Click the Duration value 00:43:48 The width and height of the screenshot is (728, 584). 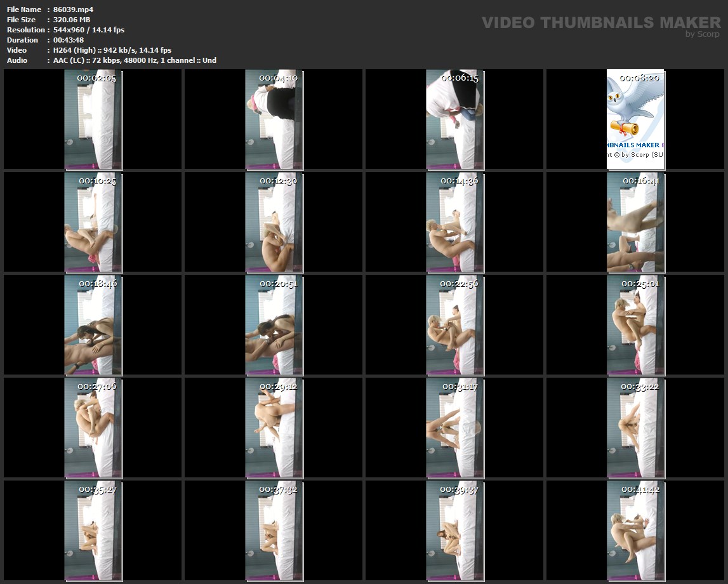[69, 40]
